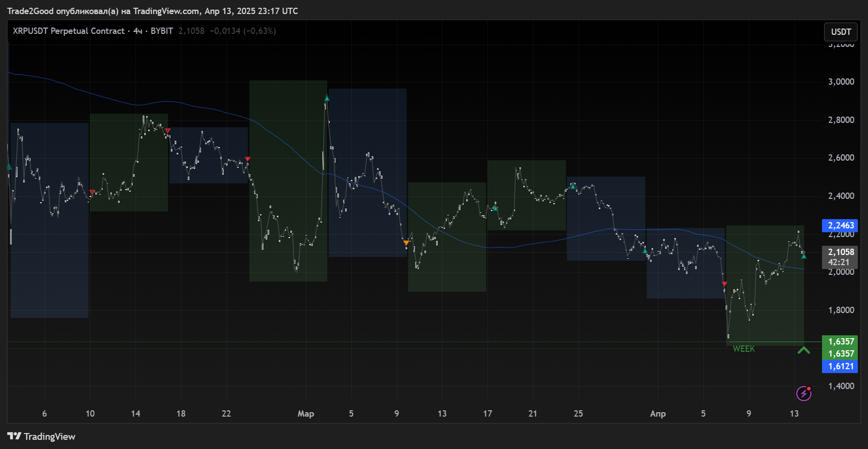Click the blue 1,6121 price tag
Image resolution: width=868 pixels, height=449 pixels.
click(x=840, y=366)
